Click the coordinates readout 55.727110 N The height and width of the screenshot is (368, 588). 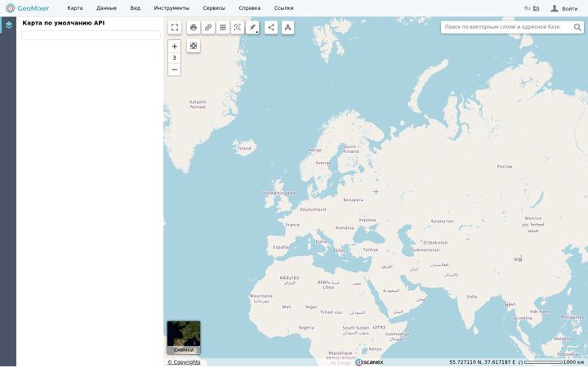[x=483, y=362]
